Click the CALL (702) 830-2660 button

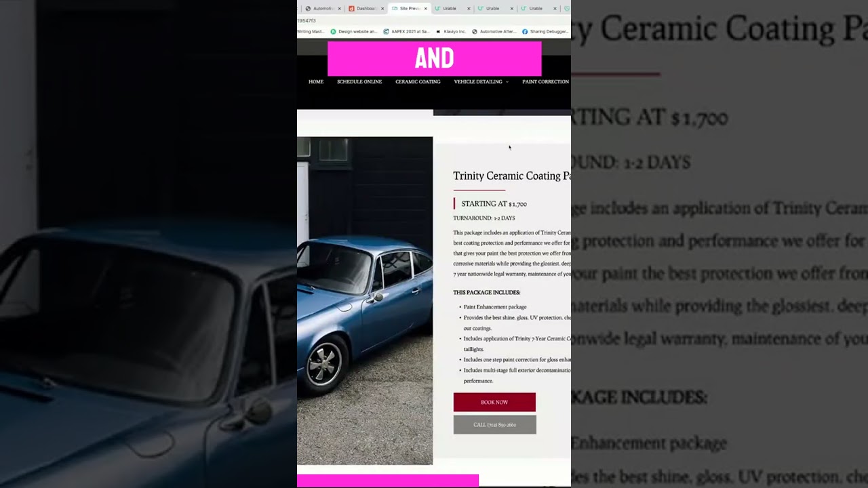coord(494,425)
